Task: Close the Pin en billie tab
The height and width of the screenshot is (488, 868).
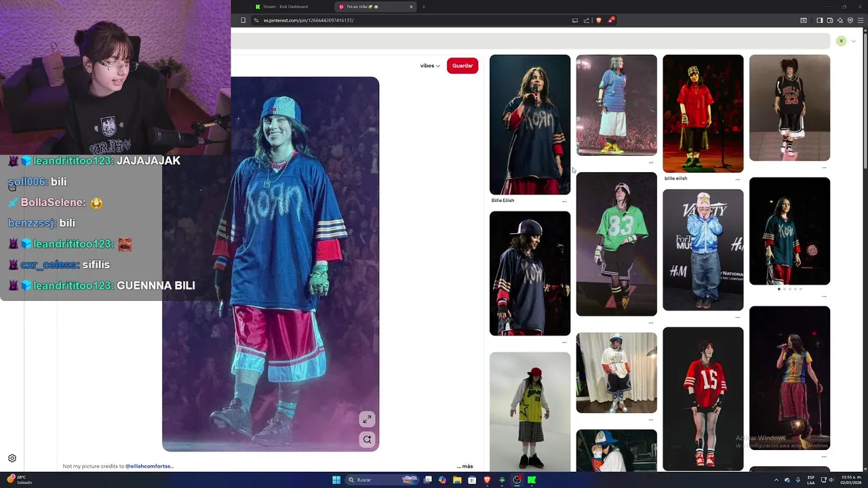Action: [x=411, y=7]
